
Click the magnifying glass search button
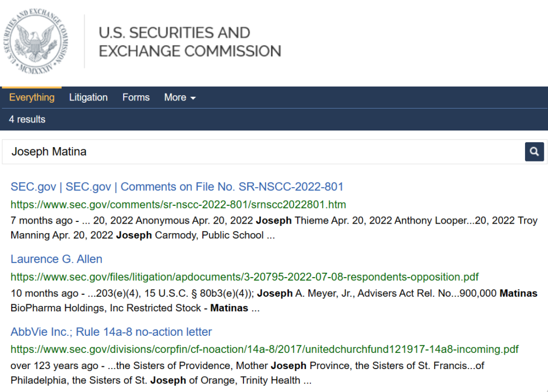[534, 152]
